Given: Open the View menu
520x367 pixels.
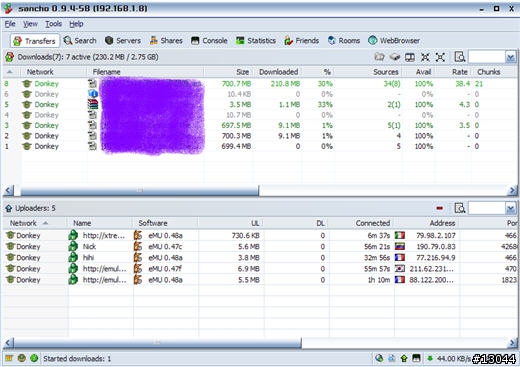Looking at the screenshot, I should coord(30,24).
